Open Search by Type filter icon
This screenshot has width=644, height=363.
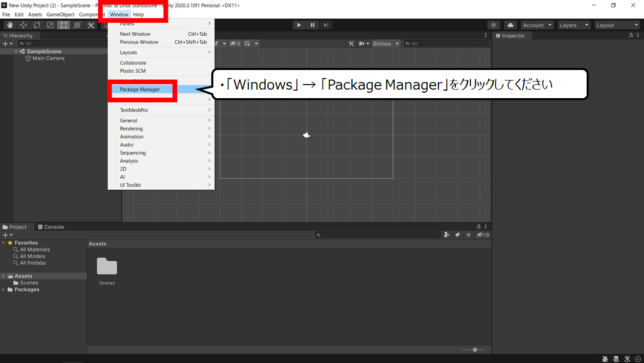[447, 235]
